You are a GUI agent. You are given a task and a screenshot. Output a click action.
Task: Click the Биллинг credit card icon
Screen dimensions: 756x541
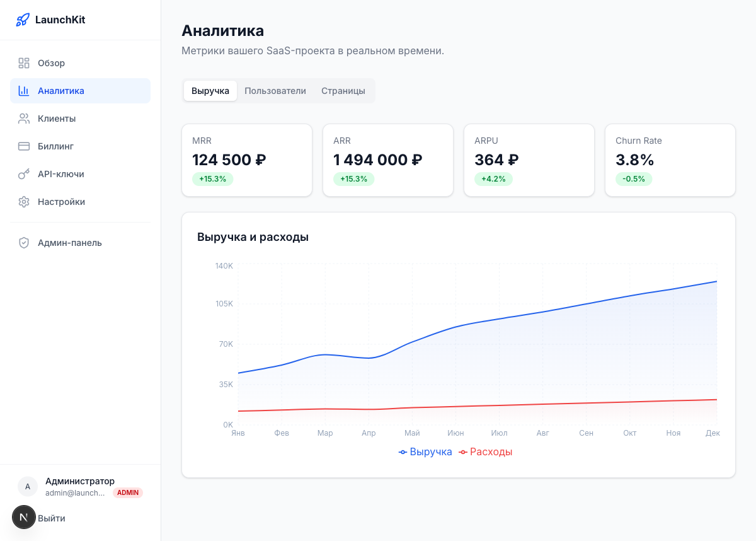click(24, 146)
